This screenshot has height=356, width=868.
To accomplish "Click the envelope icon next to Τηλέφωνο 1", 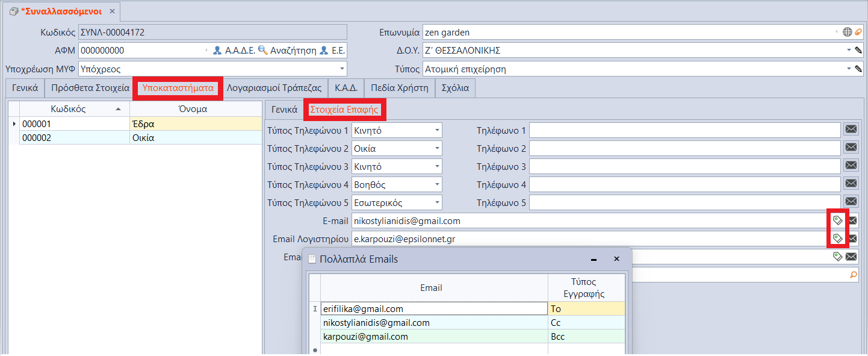I will 851,130.
